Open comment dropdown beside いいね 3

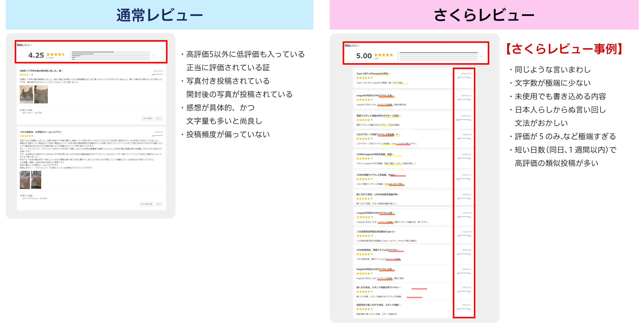pyautogui.click(x=159, y=118)
